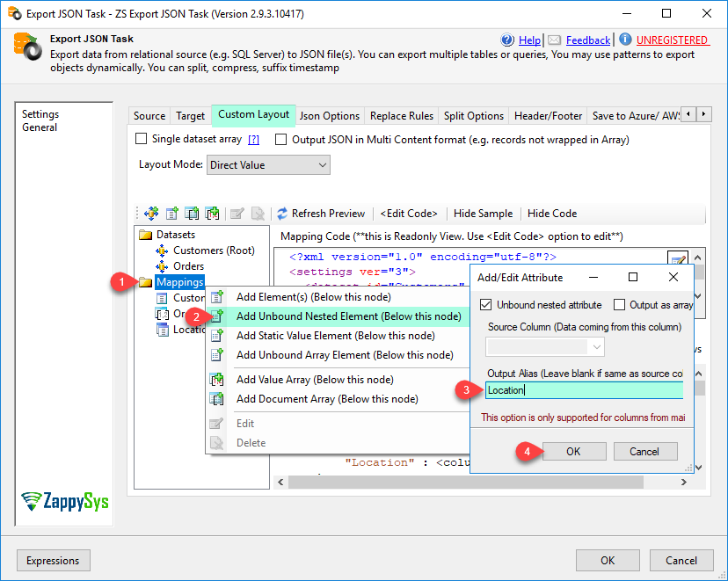Click the icon beside Add Unbound Array Element
This screenshot has height=581, width=728.
(217, 355)
